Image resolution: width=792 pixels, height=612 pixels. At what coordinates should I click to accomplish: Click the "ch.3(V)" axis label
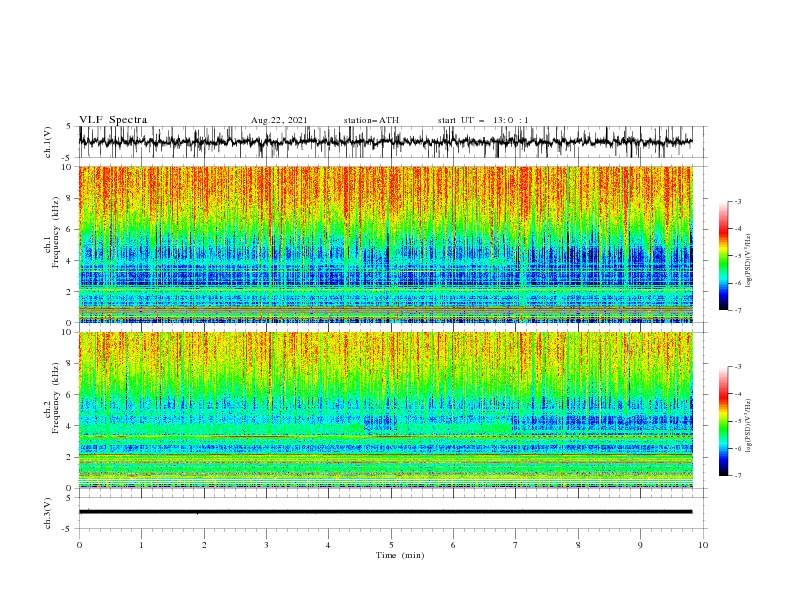(x=48, y=513)
